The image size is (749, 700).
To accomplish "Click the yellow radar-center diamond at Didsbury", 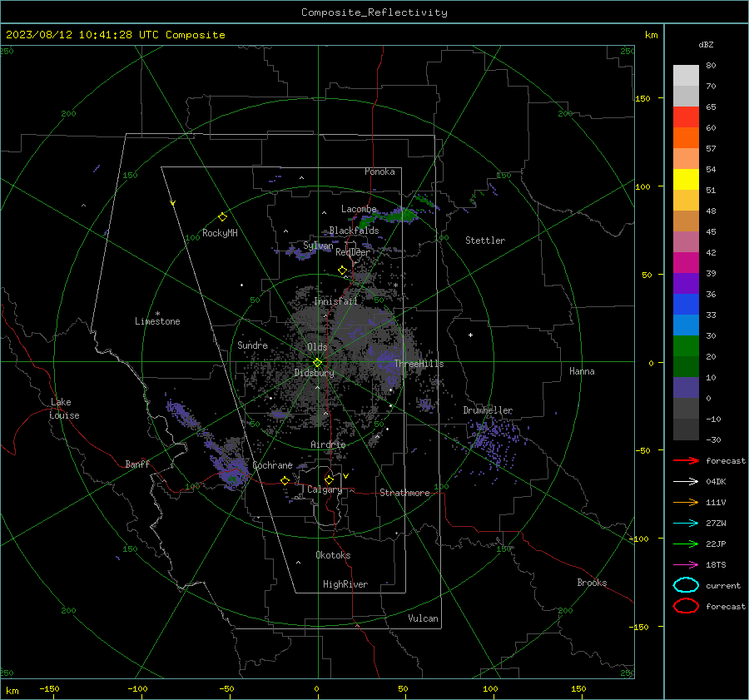I will pos(318,363).
